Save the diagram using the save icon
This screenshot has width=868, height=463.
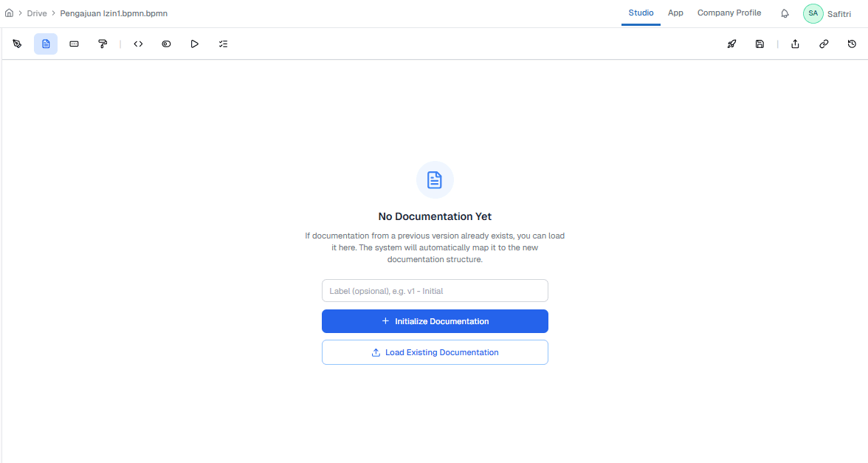[759, 44]
